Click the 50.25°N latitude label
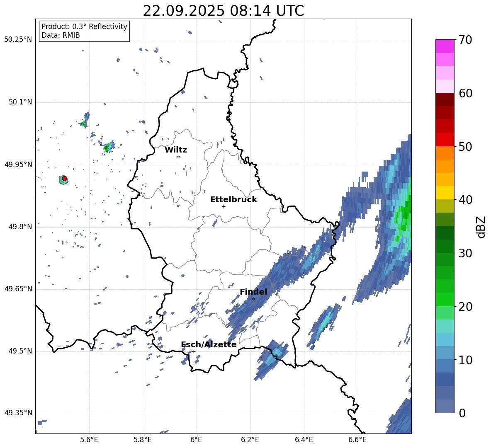Screen dimensions: 491x448 [x=18, y=40]
